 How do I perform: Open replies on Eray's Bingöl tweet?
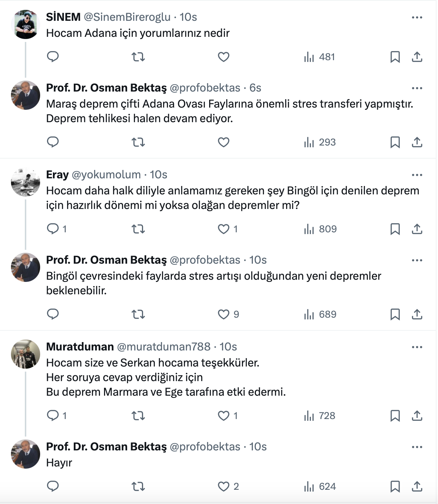53,229
